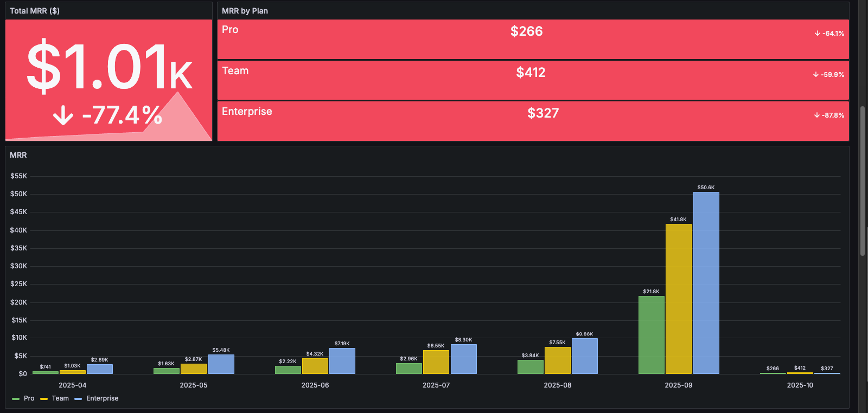This screenshot has width=868, height=413.
Task: Open the blue Enterprise legend color swatch
Action: click(78, 399)
